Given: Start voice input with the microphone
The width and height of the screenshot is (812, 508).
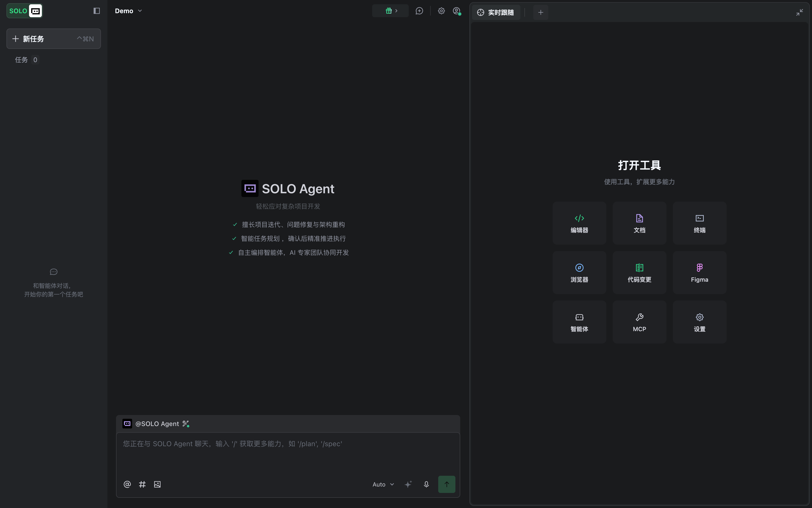Looking at the screenshot, I should coord(426,484).
